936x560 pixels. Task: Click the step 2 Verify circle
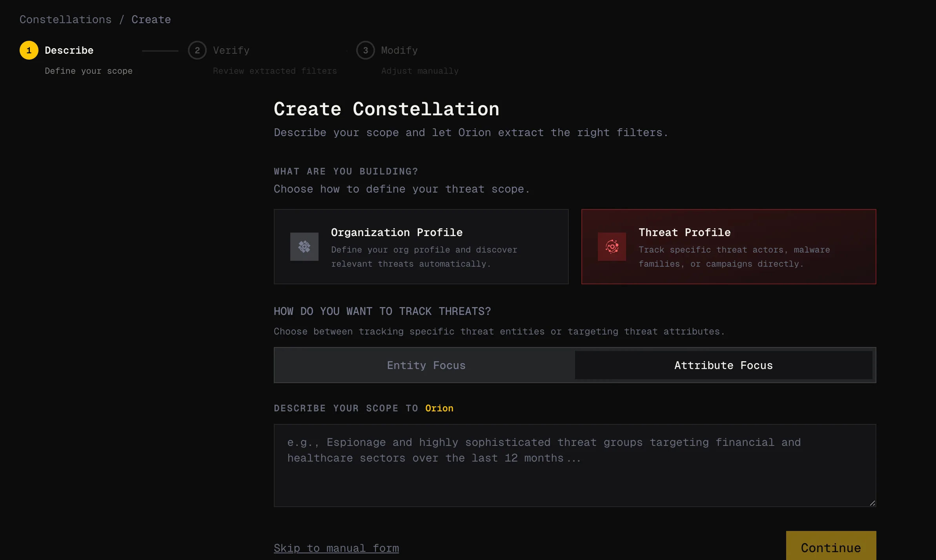click(197, 50)
